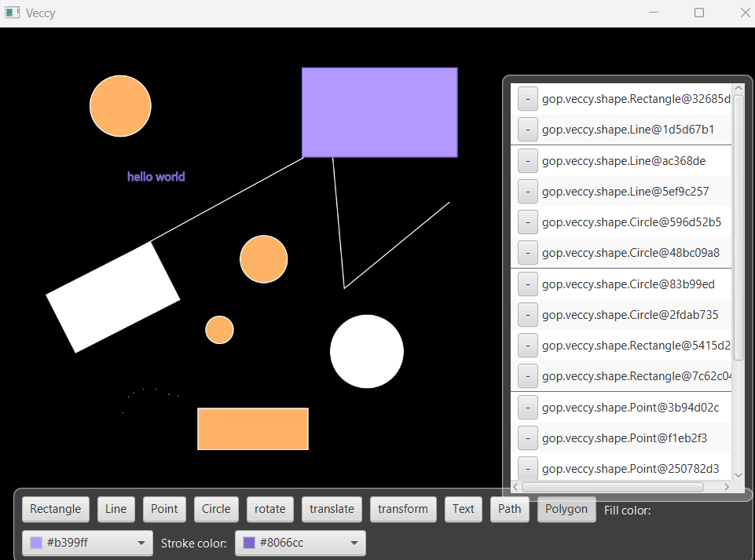Click the minus button beside Line@5ef9c257
The image size is (755, 560).
click(x=527, y=192)
